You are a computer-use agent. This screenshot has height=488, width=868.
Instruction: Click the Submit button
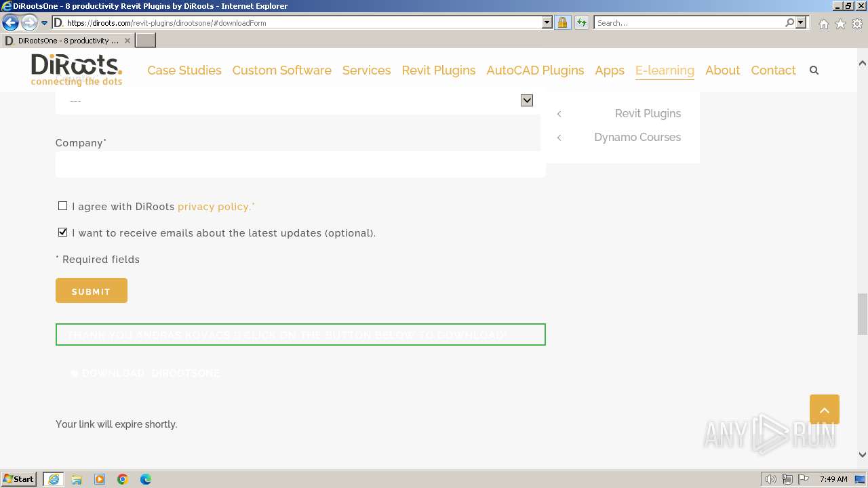[92, 291]
